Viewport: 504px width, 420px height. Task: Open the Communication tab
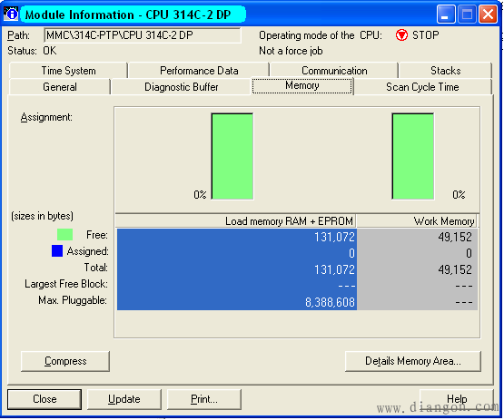coord(334,71)
